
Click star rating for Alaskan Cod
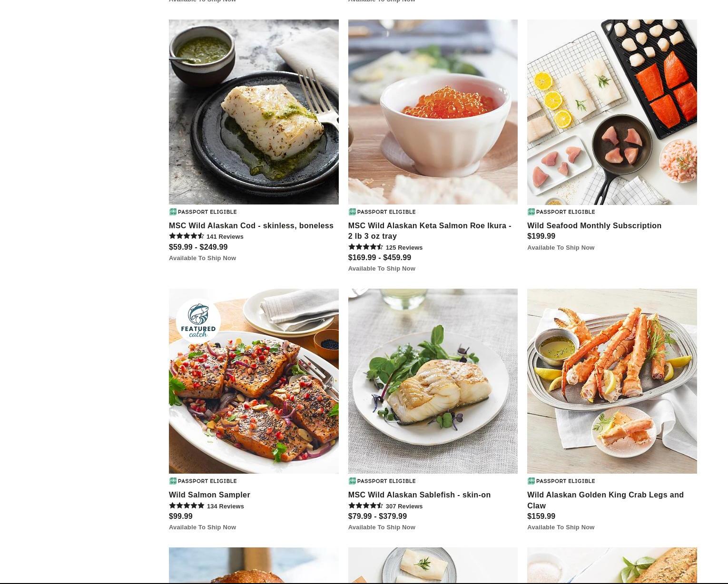click(x=187, y=236)
